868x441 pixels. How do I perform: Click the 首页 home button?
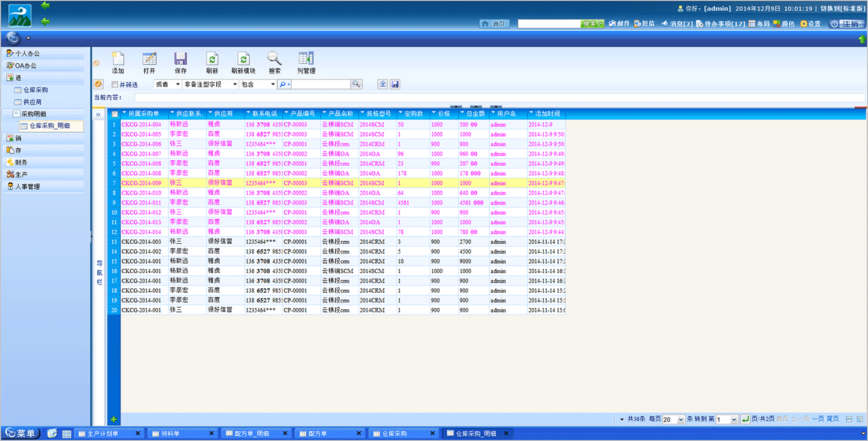(495, 24)
